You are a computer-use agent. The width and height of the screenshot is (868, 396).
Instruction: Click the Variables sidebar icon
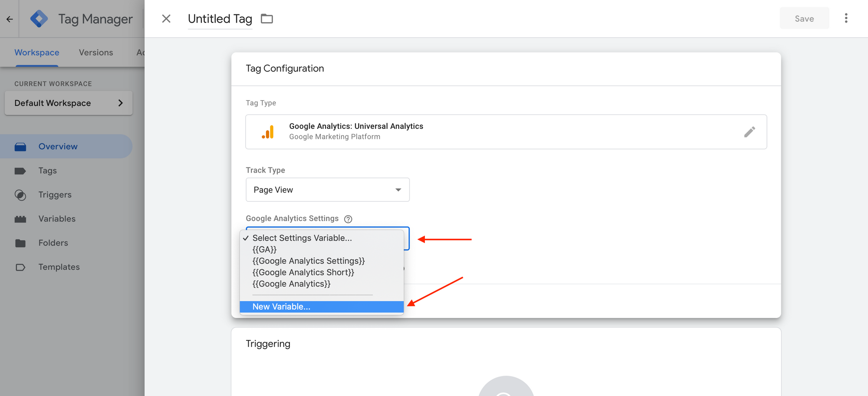(x=20, y=219)
